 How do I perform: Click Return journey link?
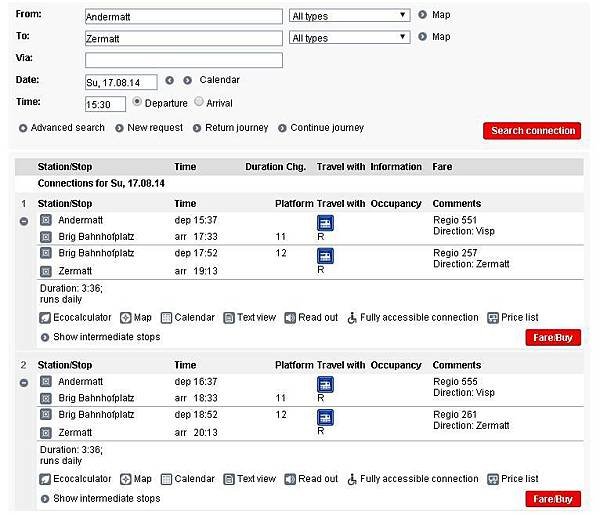point(231,128)
